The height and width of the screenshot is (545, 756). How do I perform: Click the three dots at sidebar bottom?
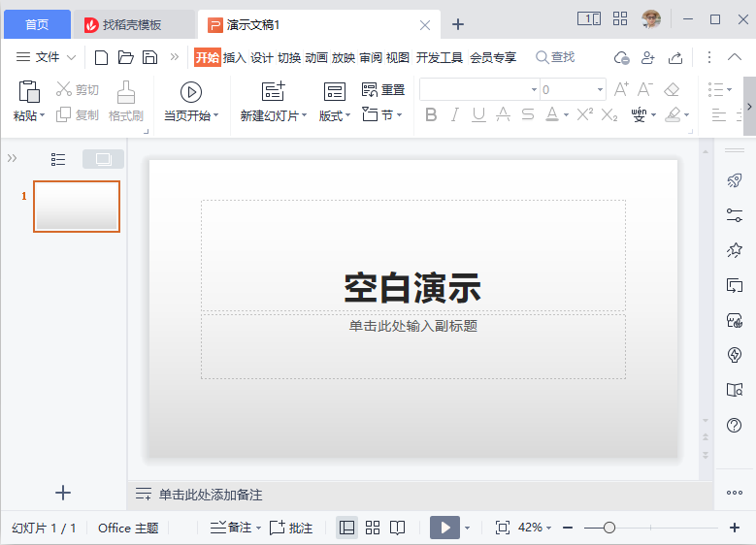(x=735, y=493)
